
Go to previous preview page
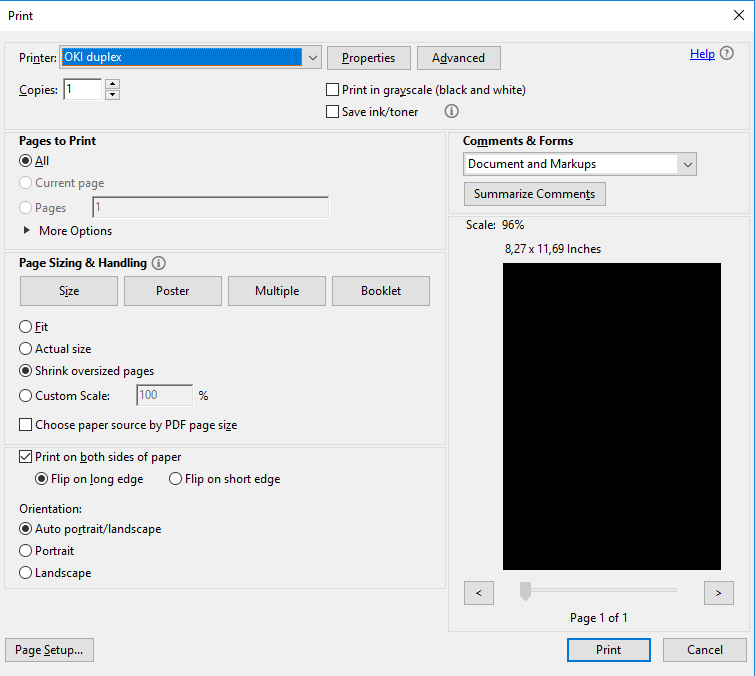[x=479, y=593]
